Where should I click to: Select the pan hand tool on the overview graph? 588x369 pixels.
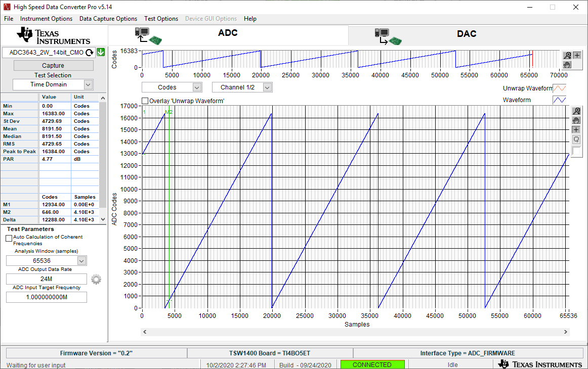pyautogui.click(x=568, y=65)
